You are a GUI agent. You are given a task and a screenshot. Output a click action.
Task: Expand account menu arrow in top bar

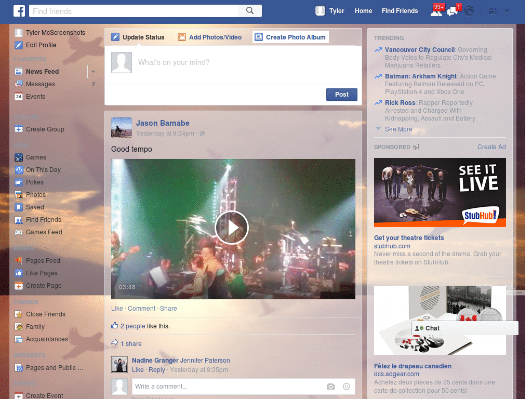point(507,11)
